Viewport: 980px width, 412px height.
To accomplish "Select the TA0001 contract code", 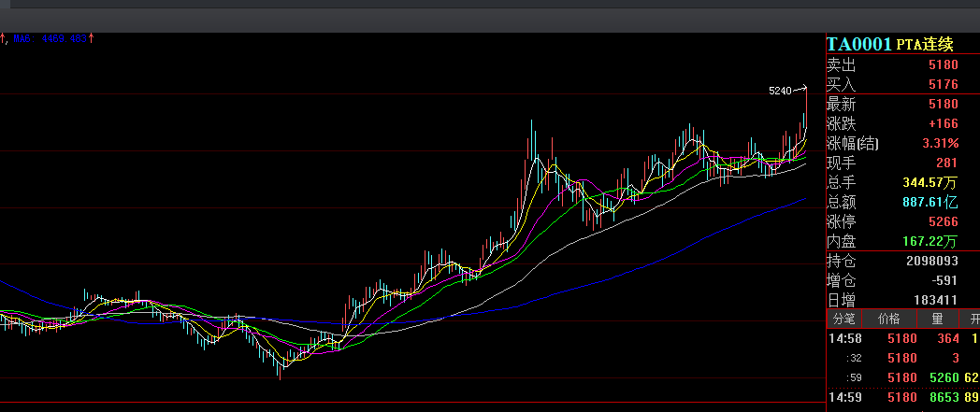I will coord(858,44).
